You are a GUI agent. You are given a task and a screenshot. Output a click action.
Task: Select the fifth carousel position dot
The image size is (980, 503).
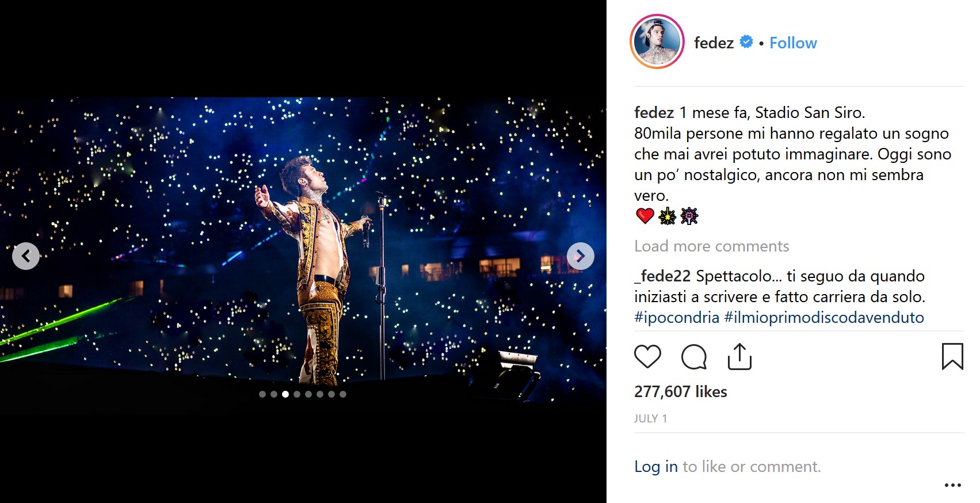[308, 395]
